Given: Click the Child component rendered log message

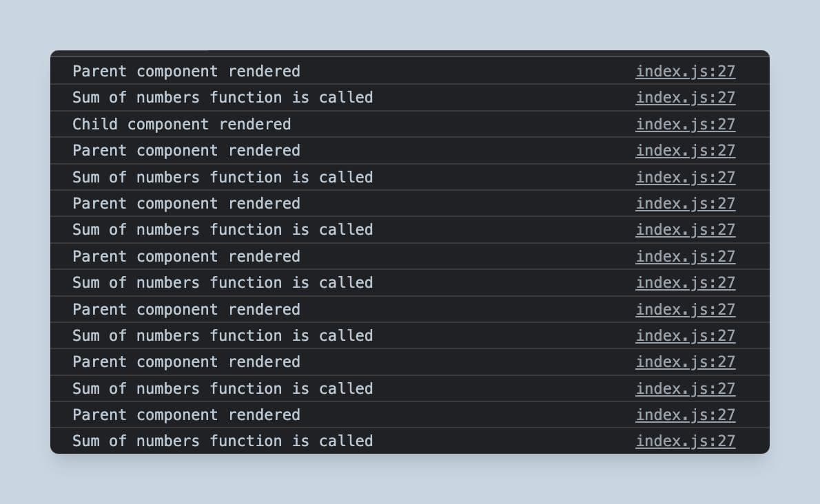Looking at the screenshot, I should pos(181,125).
